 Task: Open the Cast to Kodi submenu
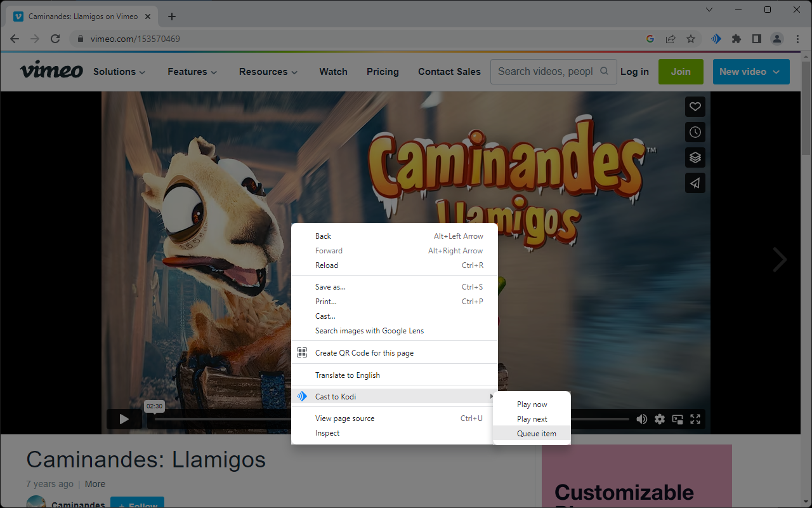(x=395, y=397)
